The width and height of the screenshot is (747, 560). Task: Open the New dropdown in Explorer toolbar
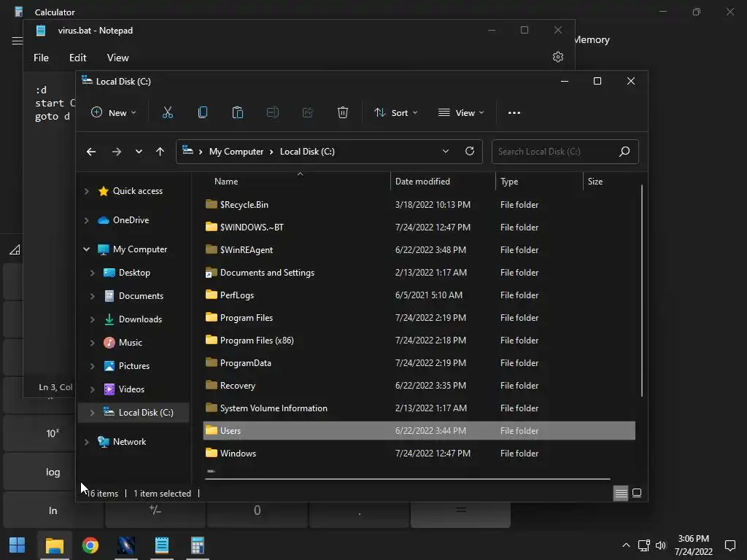tap(113, 113)
